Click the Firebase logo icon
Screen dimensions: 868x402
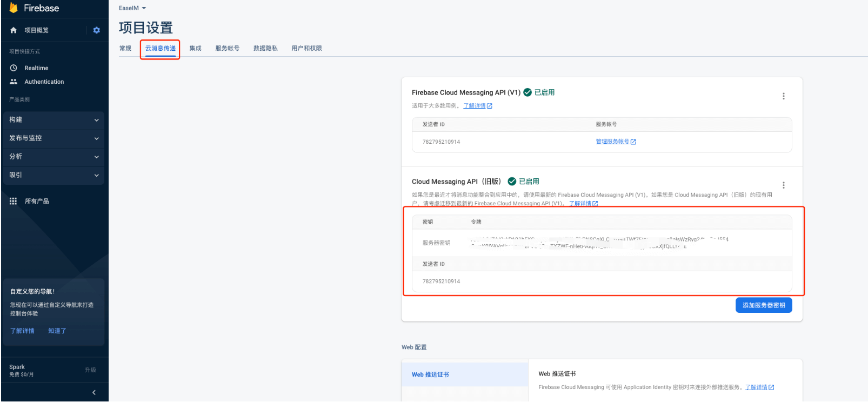14,8
